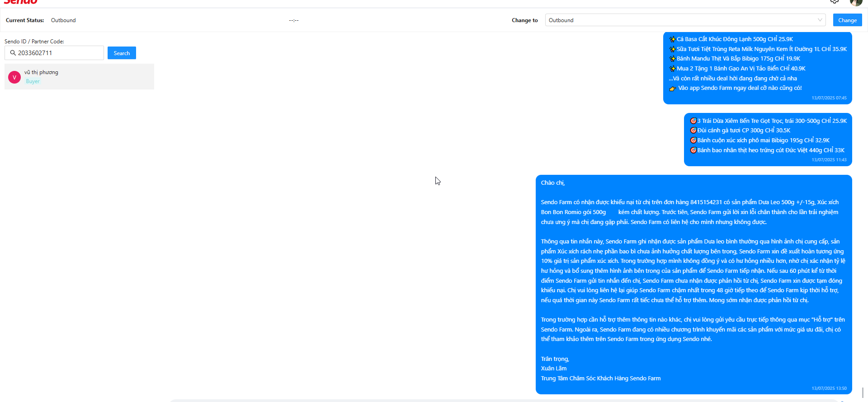Click the Trân trọng, closing line

coord(555,359)
